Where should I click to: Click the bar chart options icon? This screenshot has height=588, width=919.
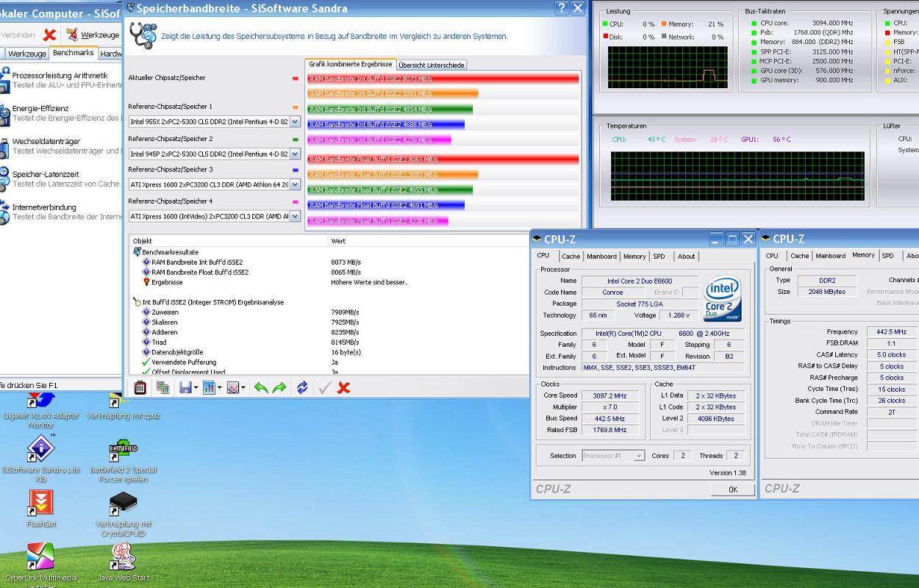[208, 387]
